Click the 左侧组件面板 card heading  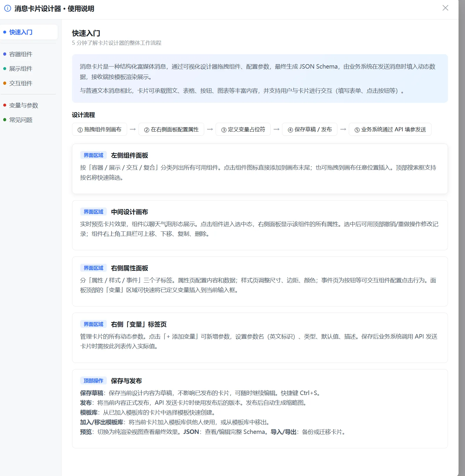tap(129, 155)
